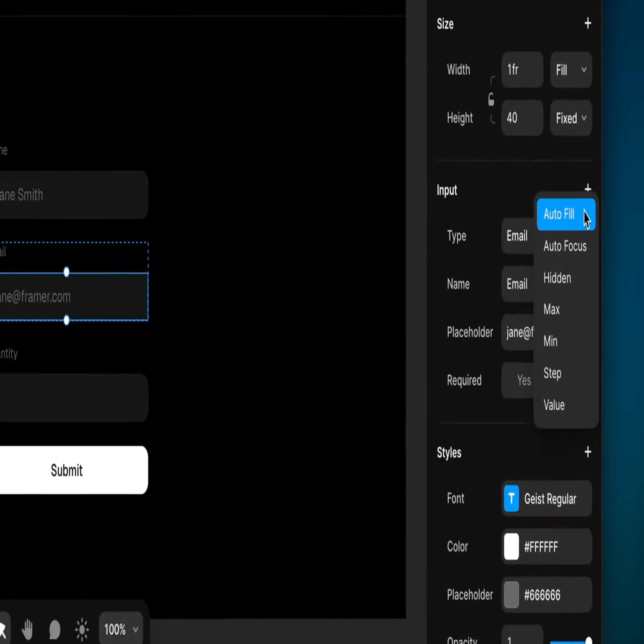
Task: Open the 100% zoom dropdown
Action: point(121,629)
